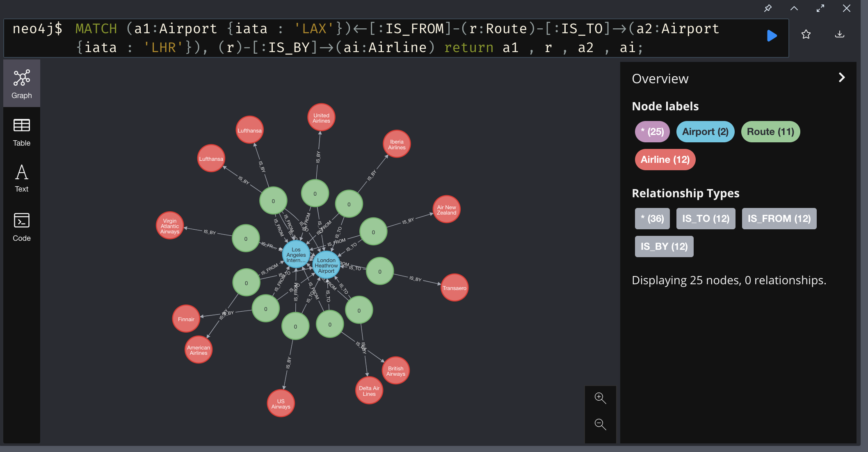Zoom out of the graph
The height and width of the screenshot is (452, 868).
point(600,424)
